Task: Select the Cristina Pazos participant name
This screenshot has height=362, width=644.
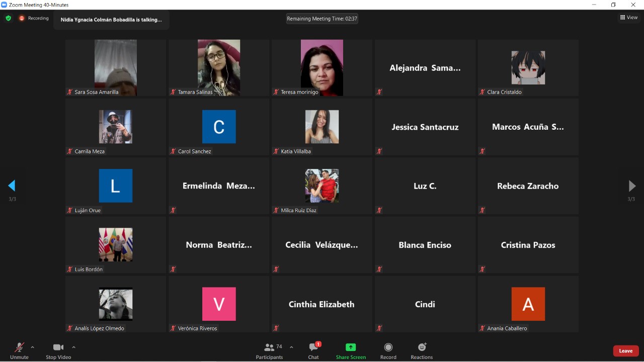Action: [528, 245]
